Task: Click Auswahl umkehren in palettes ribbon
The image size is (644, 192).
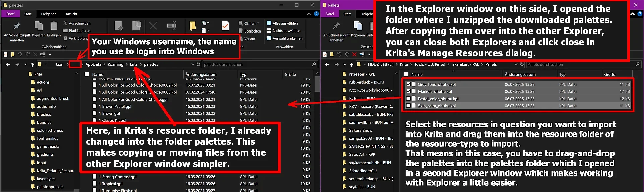Action: [x=284, y=38]
